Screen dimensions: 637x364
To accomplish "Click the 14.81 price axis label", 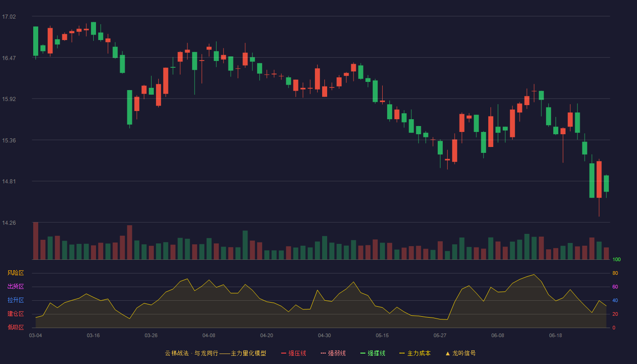I will (9, 181).
